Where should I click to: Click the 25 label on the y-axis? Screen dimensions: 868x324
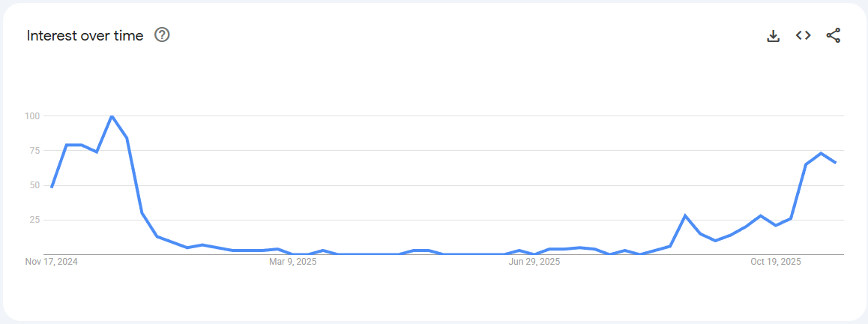point(34,220)
